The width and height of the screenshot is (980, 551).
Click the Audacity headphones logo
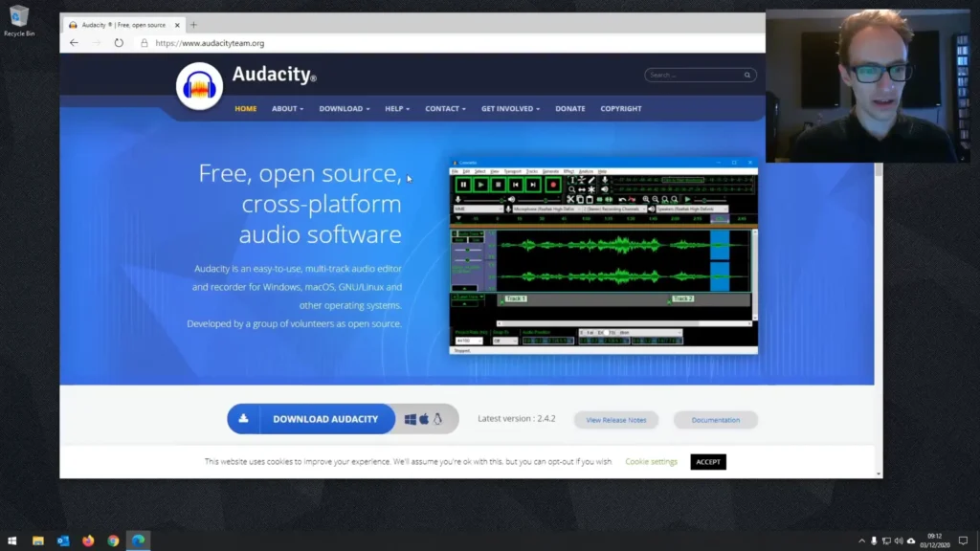pos(199,86)
